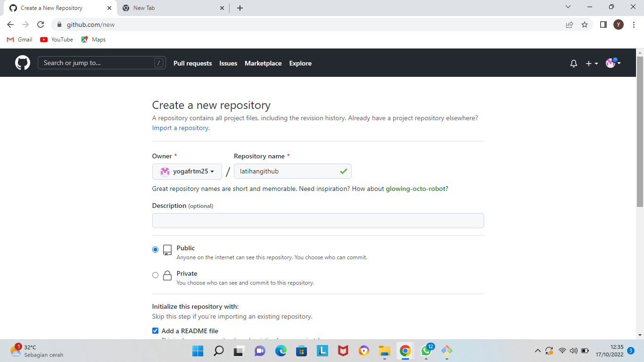Click inside the Description field
This screenshot has height=362, width=644.
pyautogui.click(x=318, y=220)
